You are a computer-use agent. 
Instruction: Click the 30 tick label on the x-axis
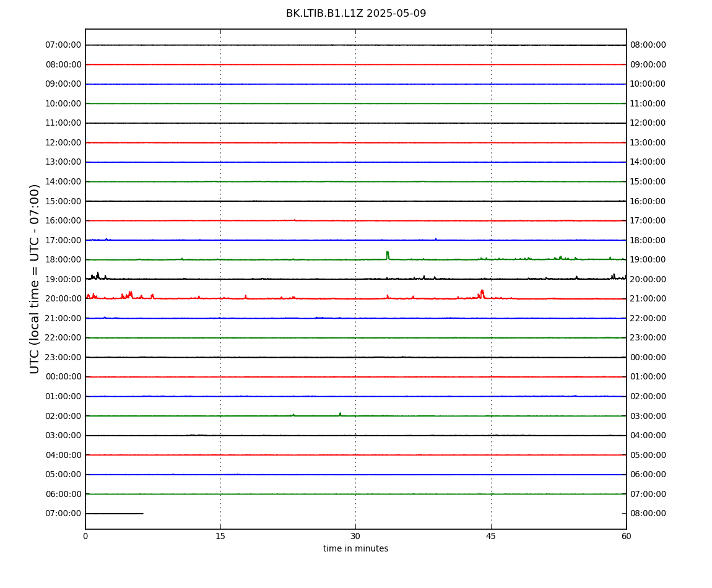(355, 536)
